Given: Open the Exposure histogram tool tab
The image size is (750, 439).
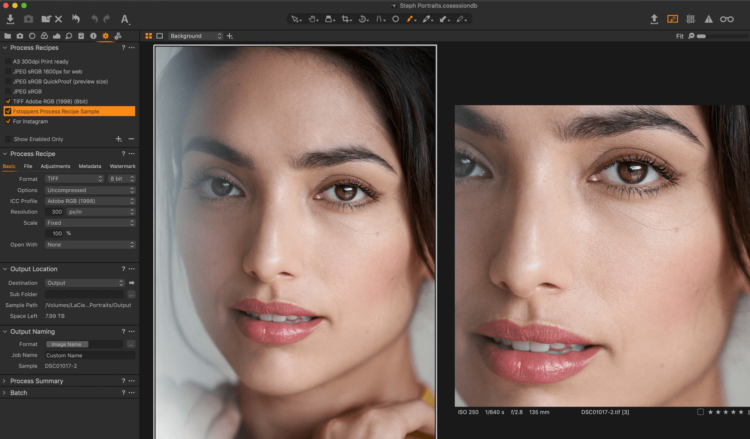Looking at the screenshot, I should coord(56,36).
